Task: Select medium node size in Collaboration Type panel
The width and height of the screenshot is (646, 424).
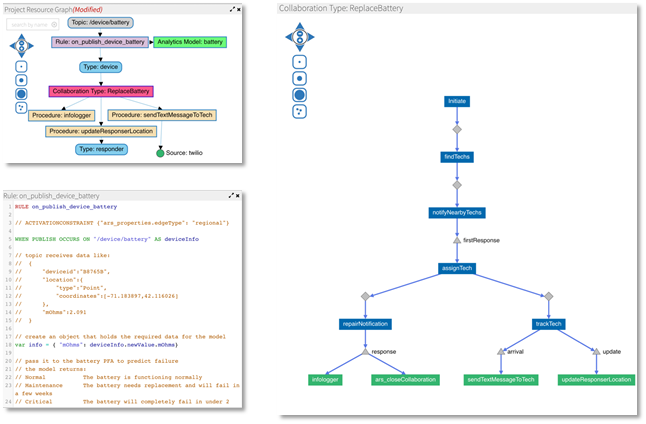Action: point(298,77)
